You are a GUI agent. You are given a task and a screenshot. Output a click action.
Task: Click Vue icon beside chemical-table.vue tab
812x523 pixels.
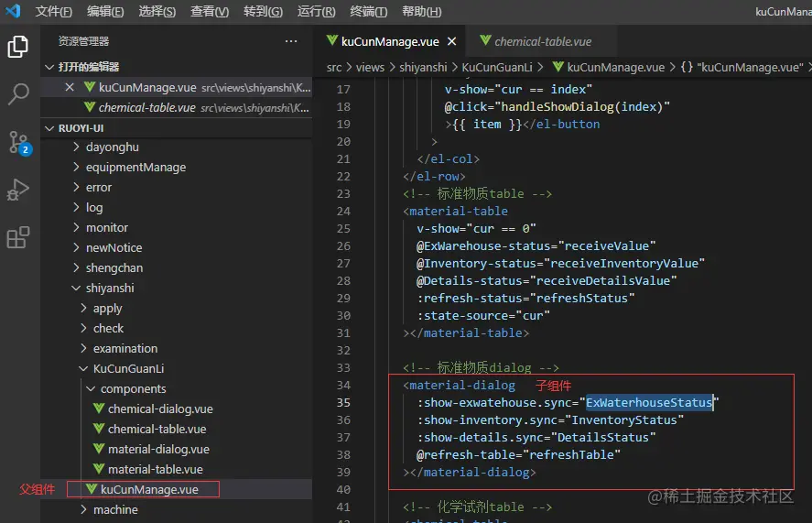[x=485, y=40]
